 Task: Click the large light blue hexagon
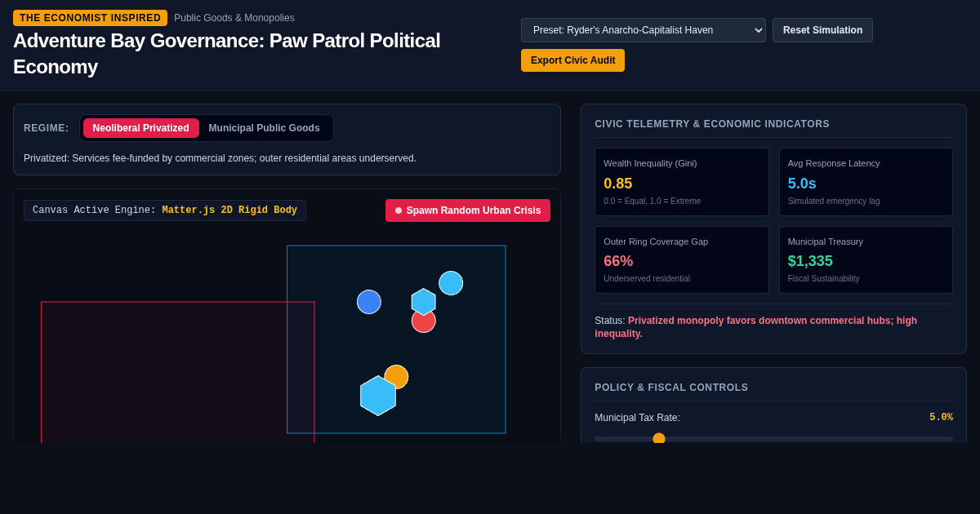pyautogui.click(x=378, y=396)
